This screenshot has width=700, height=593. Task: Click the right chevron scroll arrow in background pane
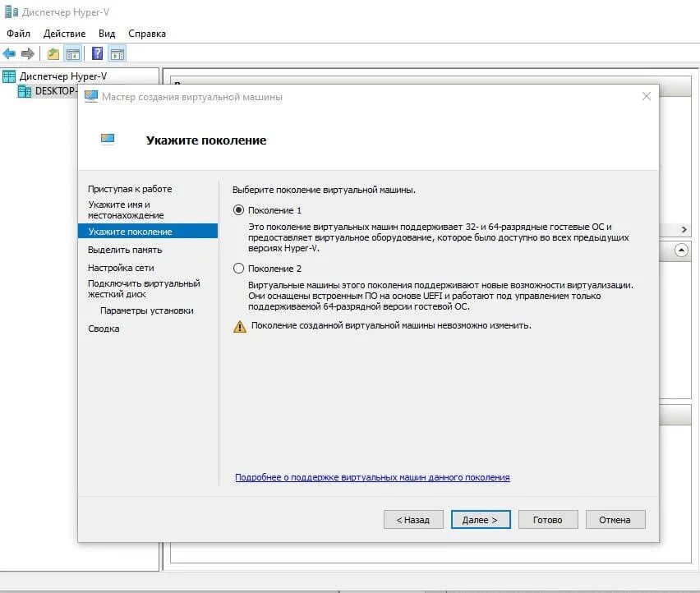point(684,229)
